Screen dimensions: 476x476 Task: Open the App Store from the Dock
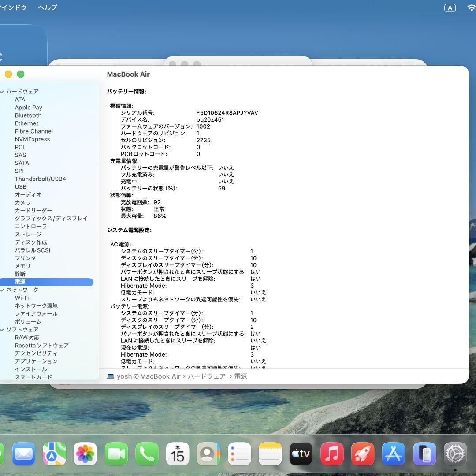[394, 453]
